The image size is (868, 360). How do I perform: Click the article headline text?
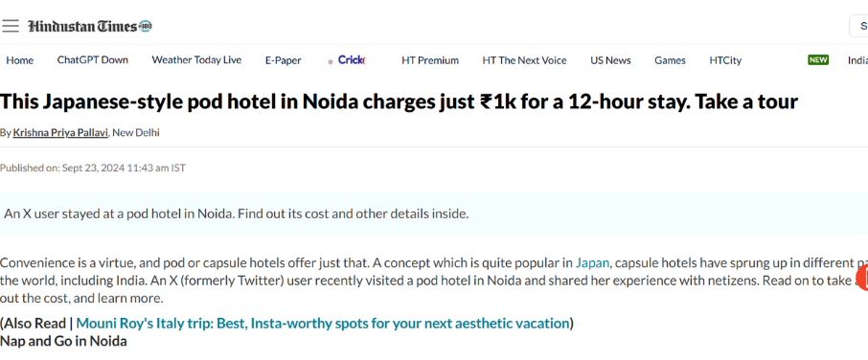pos(399,101)
